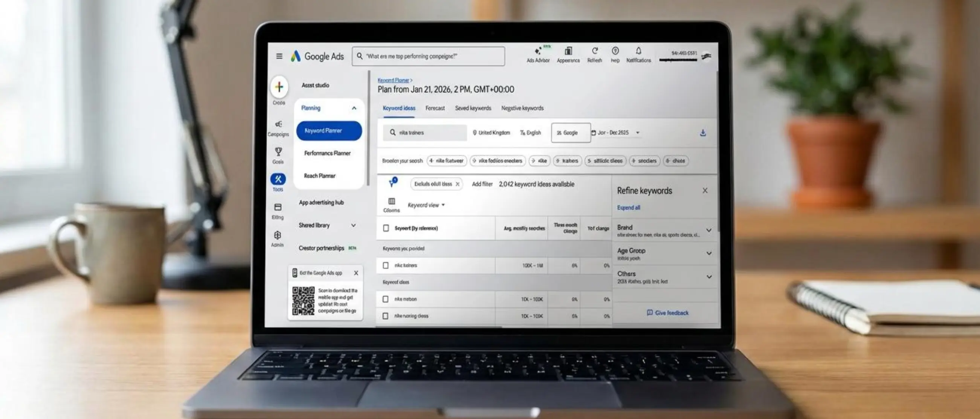Open the date range dropdown arrow

point(638,133)
